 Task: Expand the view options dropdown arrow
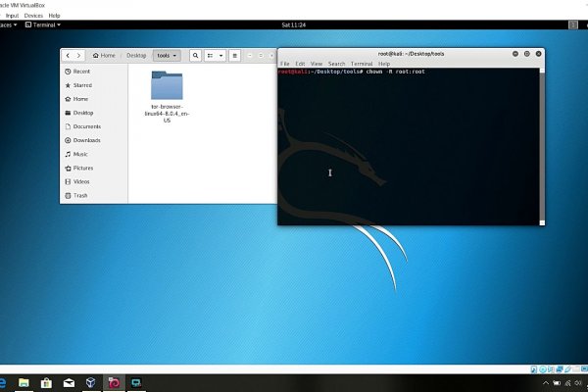pos(223,56)
